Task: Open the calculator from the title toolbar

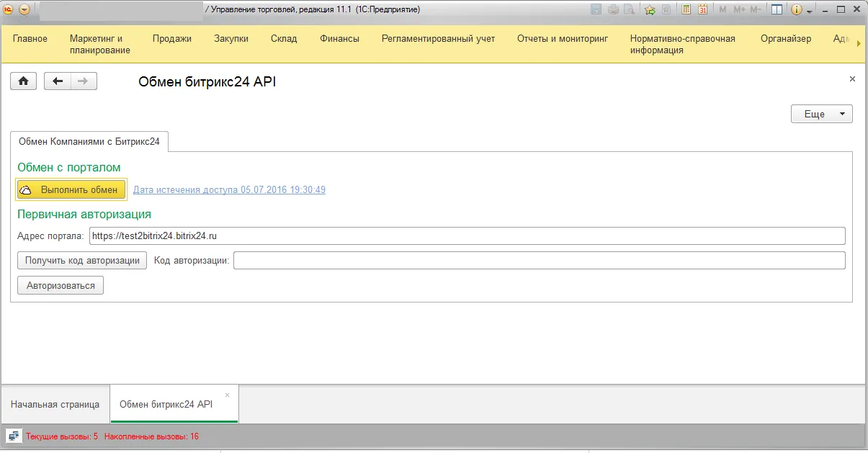Action: coord(686,10)
